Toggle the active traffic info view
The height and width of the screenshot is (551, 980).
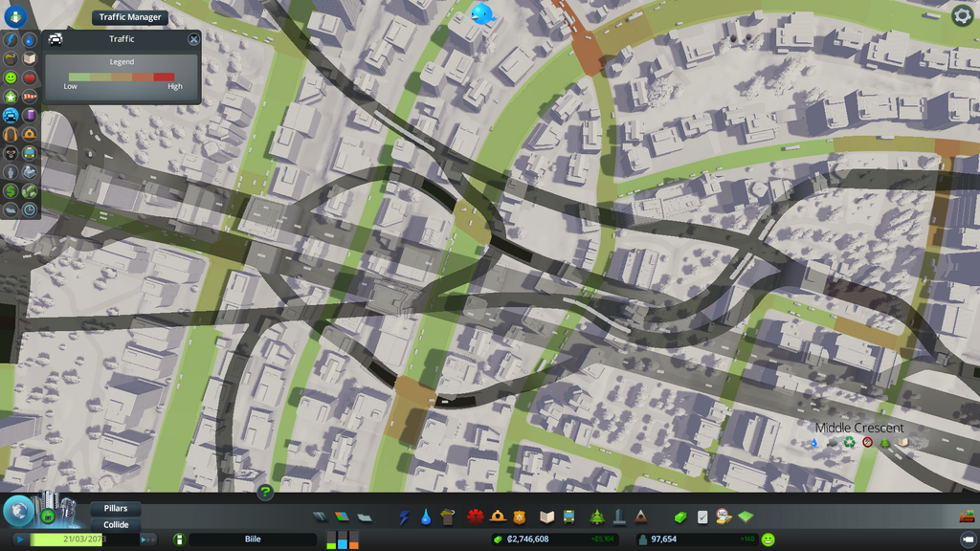[x=11, y=116]
